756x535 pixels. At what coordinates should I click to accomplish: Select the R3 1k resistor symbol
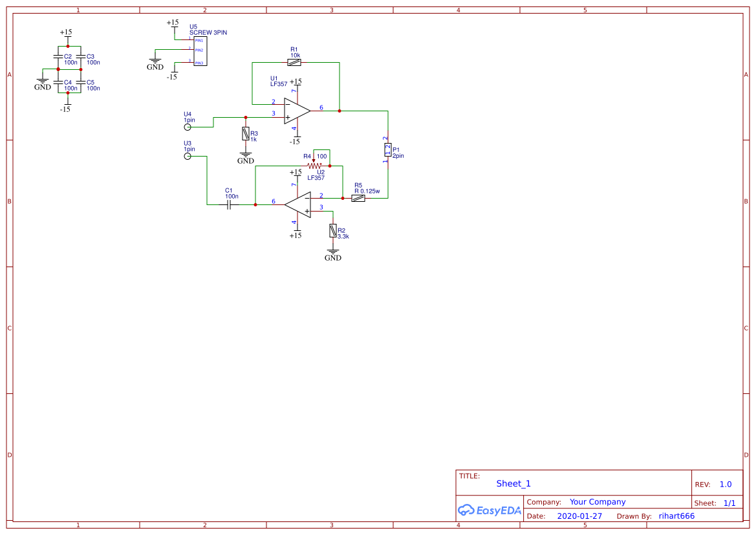coord(245,134)
